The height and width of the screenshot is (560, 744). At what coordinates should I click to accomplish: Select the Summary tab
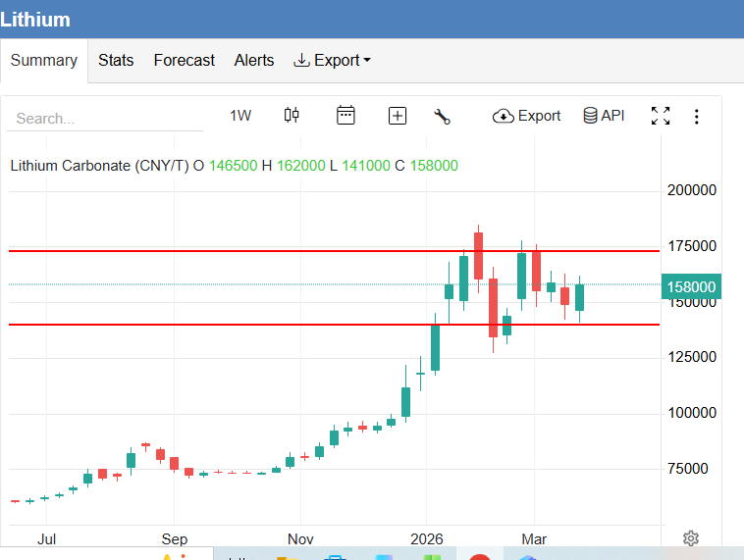(x=44, y=61)
